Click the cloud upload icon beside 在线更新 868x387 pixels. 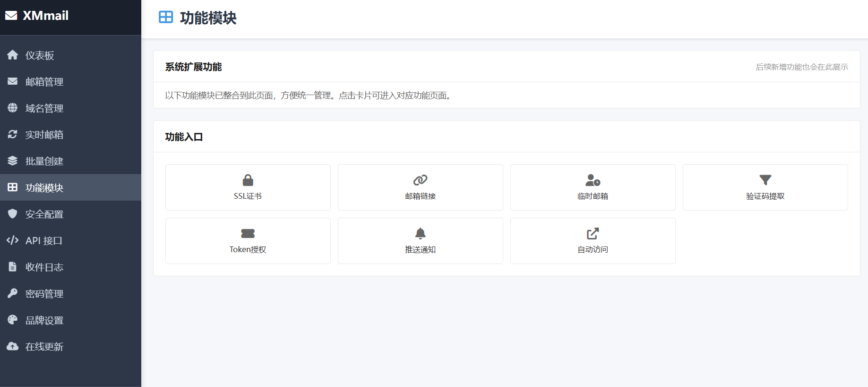tap(13, 346)
